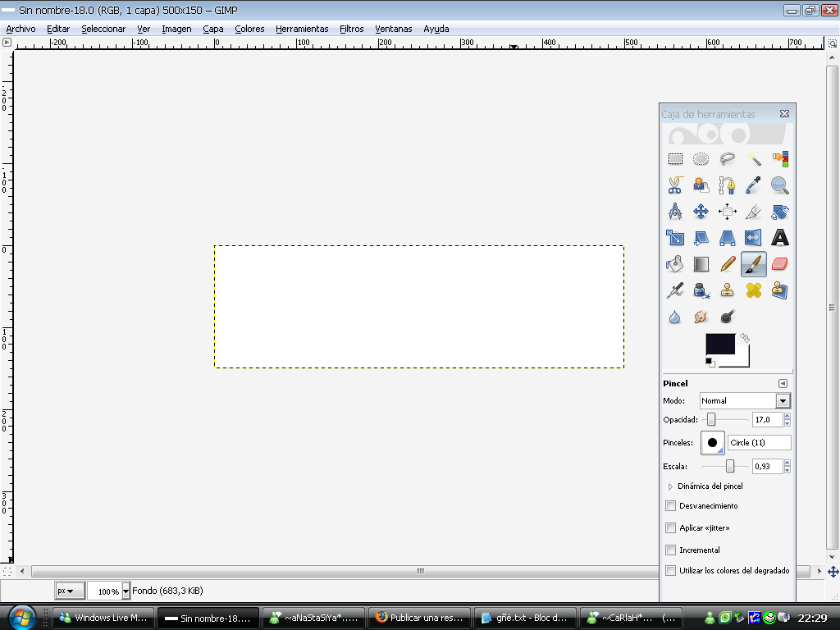840x630 pixels.
Task: Adjust the Escala slider handle
Action: [729, 466]
